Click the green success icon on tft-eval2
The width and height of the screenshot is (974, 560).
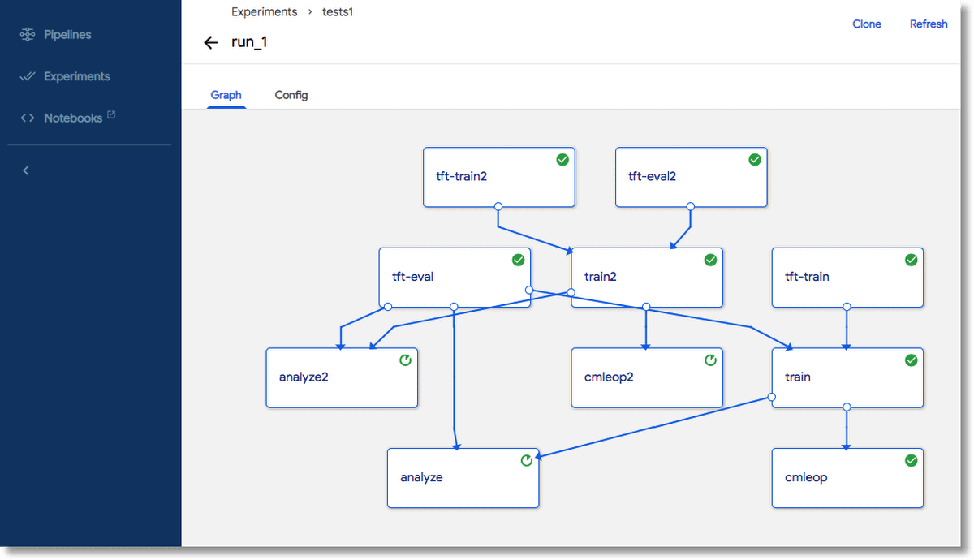coord(755,160)
